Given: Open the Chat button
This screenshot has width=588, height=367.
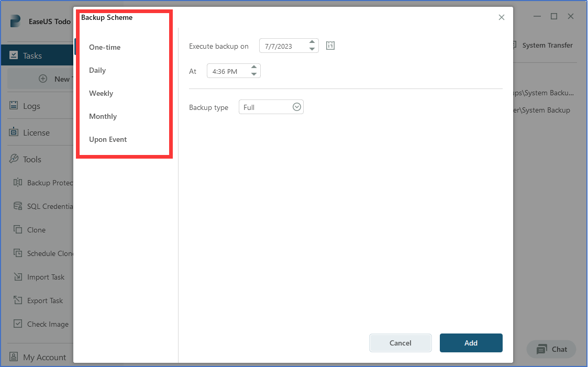Looking at the screenshot, I should (x=551, y=349).
